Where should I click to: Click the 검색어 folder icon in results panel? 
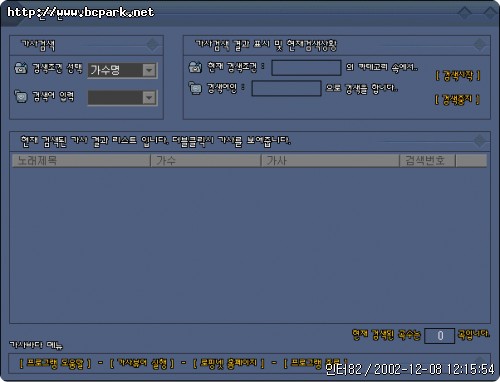point(195,88)
